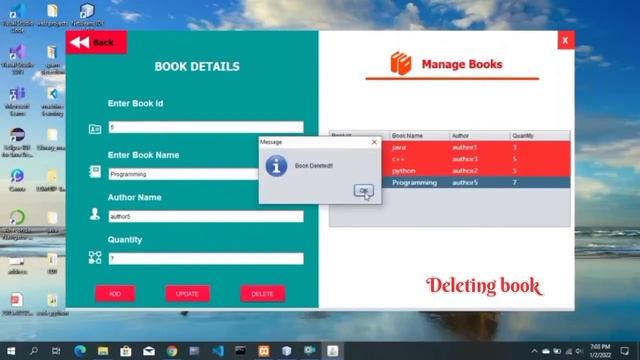Open the Microsoft Teams desktop shortcut
640x360 pixels.
[x=17, y=101]
